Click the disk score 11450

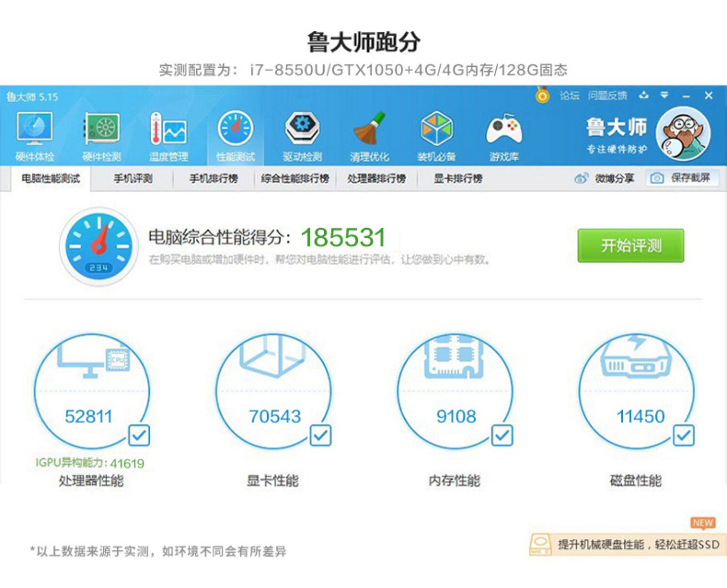click(640, 416)
